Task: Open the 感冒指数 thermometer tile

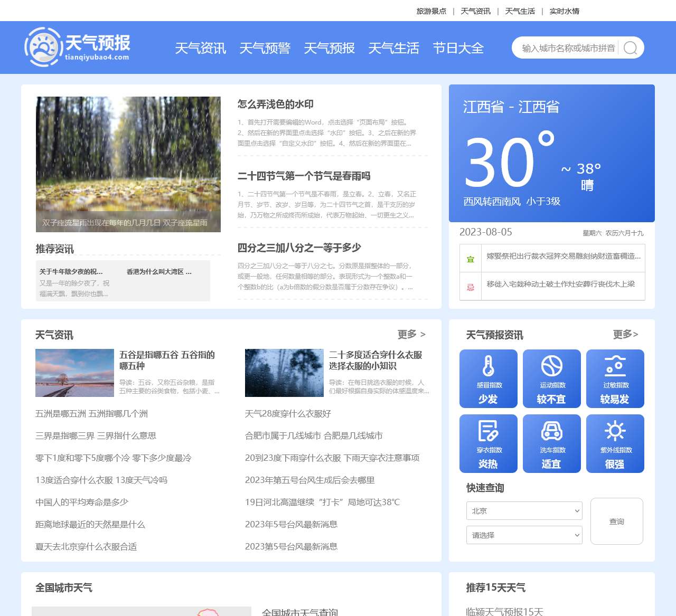Action: click(x=489, y=379)
